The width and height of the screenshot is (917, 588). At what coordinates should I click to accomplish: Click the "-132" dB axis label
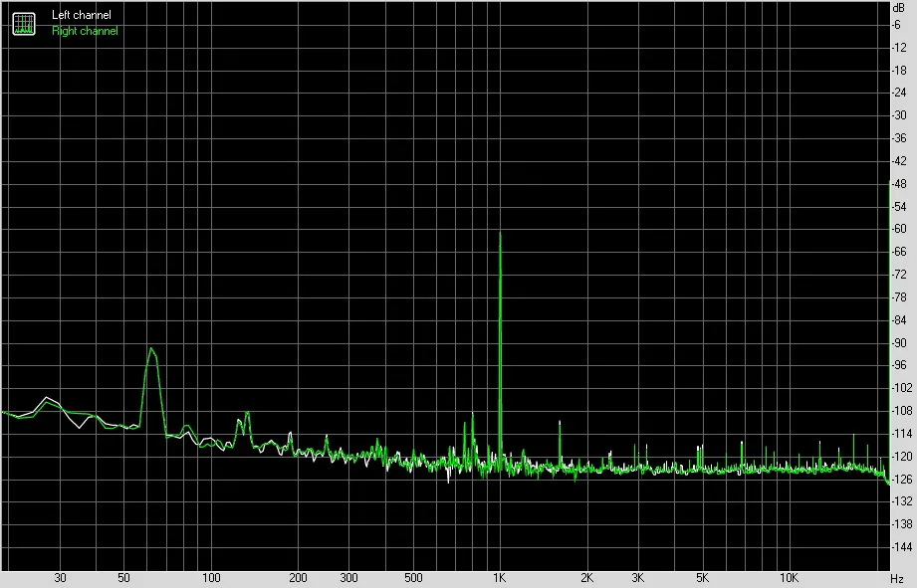click(x=902, y=500)
